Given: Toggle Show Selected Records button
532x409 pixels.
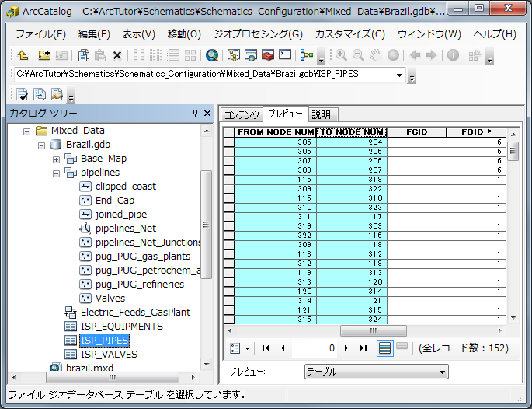Looking at the screenshot, I should [402, 346].
